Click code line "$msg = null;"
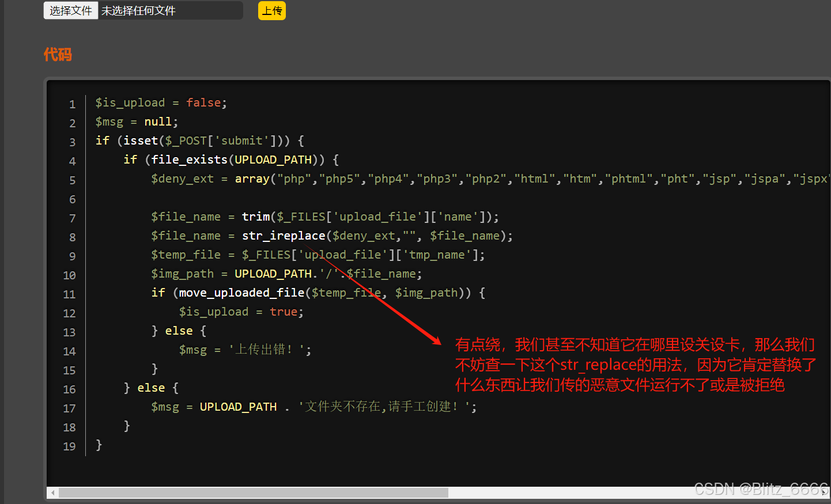This screenshot has width=831, height=504. click(137, 122)
